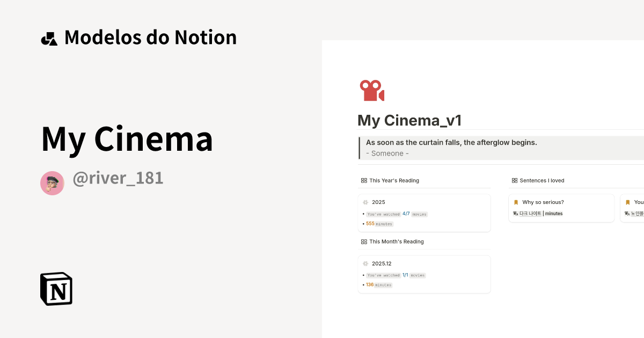Select the gallery icon beside This Year's Reading

click(364, 180)
